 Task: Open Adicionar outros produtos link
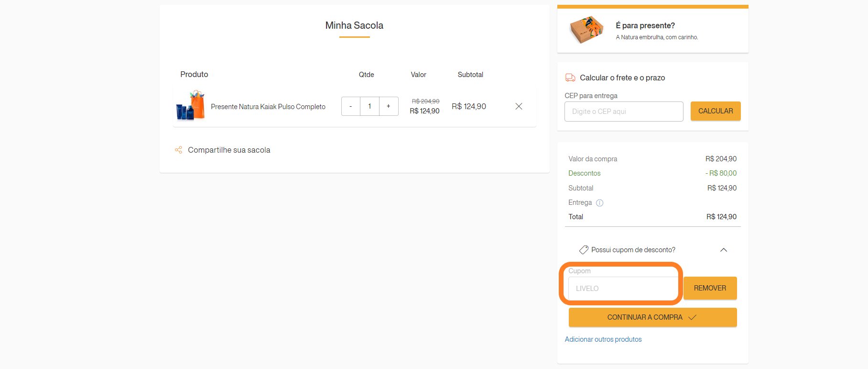[x=603, y=339]
